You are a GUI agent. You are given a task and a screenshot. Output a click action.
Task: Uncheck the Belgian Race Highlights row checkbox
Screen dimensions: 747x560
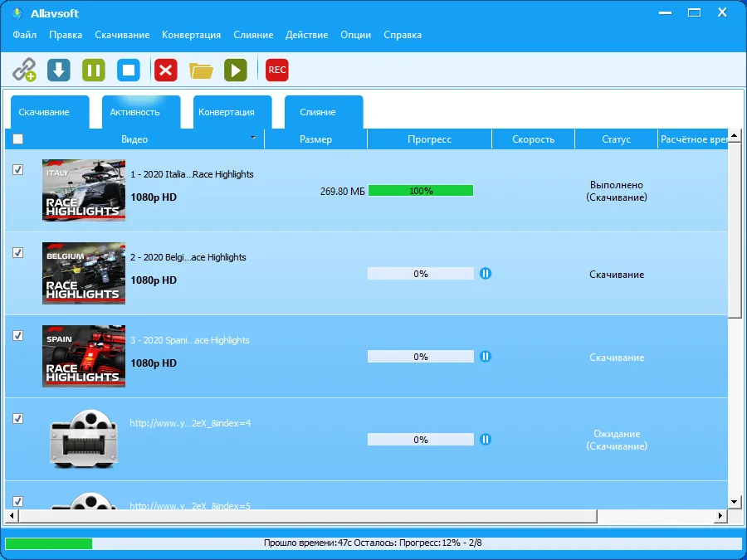17,252
